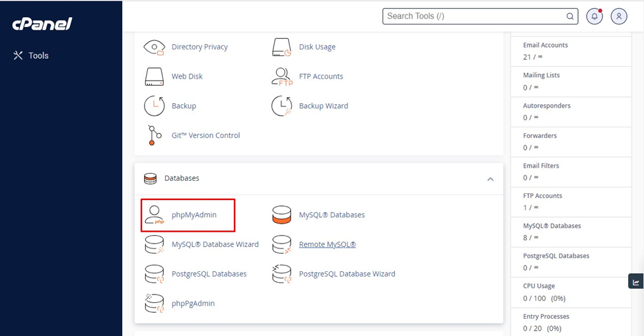Open the PostgreSQL Database Wizard link
This screenshot has height=336, width=644.
coord(347,274)
